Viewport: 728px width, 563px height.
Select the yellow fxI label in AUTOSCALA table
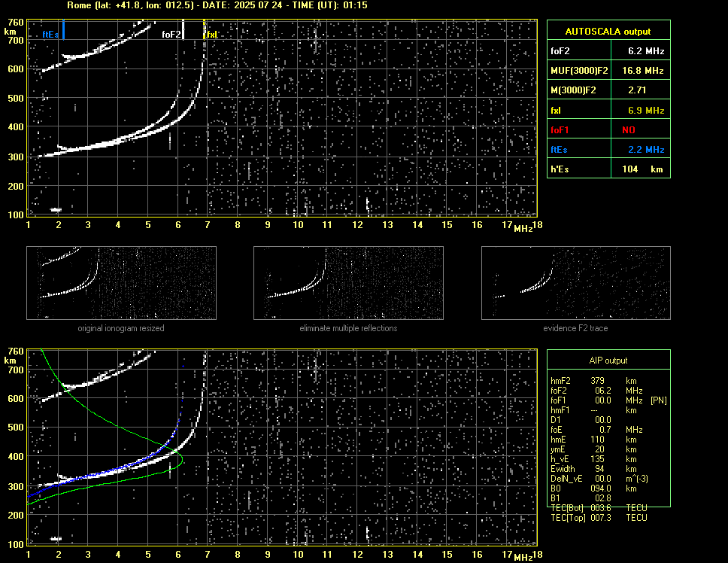pos(555,111)
